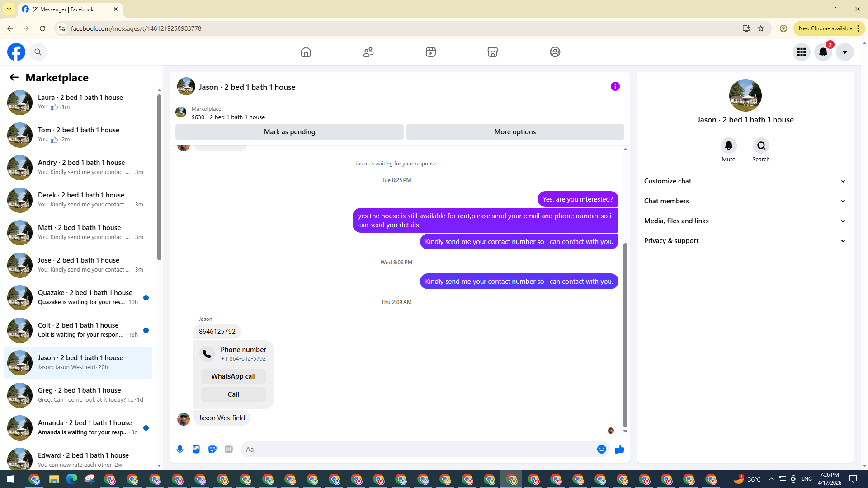This screenshot has height=488, width=868.
Task: Expand Media, files and links section
Action: pyautogui.click(x=745, y=221)
